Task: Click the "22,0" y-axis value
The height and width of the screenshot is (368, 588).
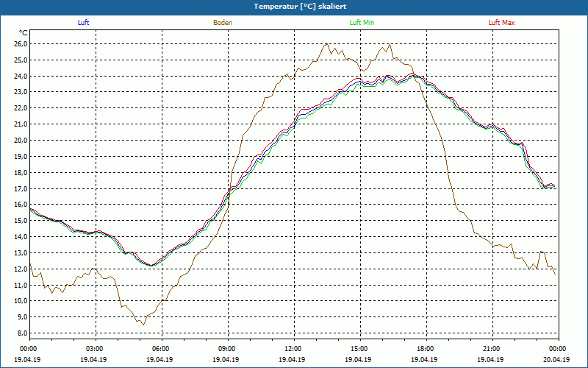Action: click(x=21, y=108)
